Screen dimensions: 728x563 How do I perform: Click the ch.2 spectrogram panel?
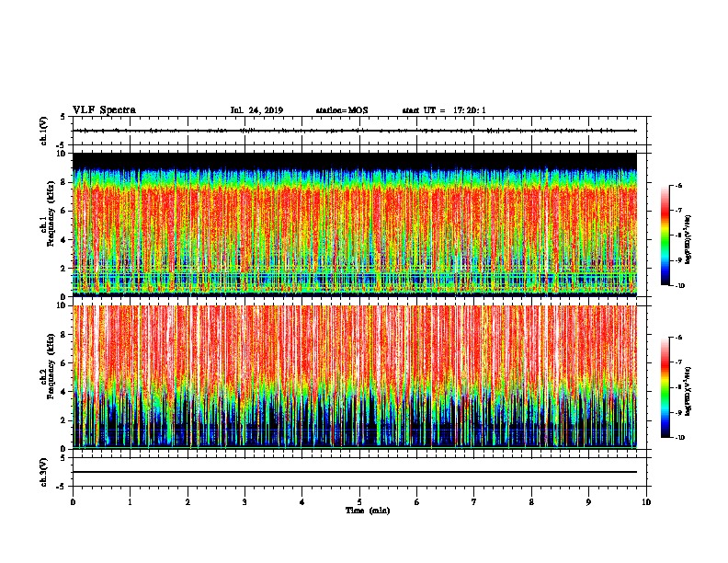(x=355, y=377)
